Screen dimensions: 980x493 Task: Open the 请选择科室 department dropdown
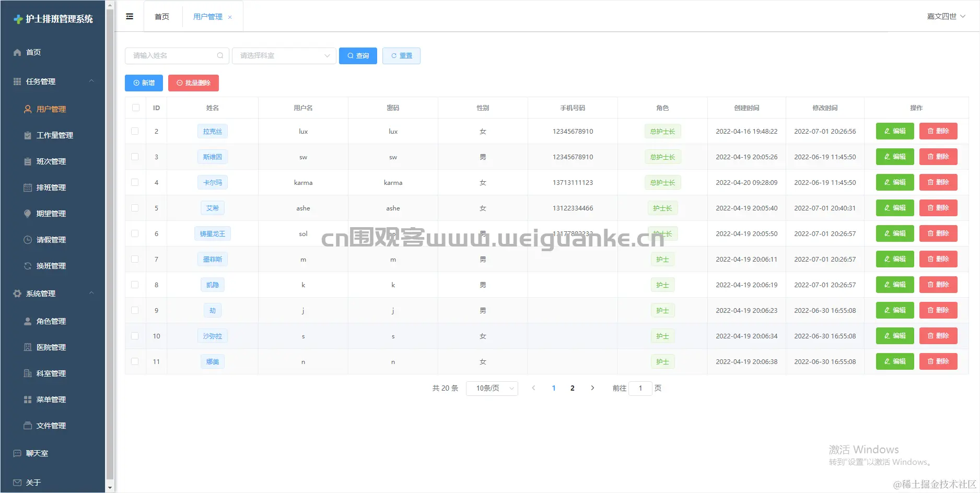(284, 55)
